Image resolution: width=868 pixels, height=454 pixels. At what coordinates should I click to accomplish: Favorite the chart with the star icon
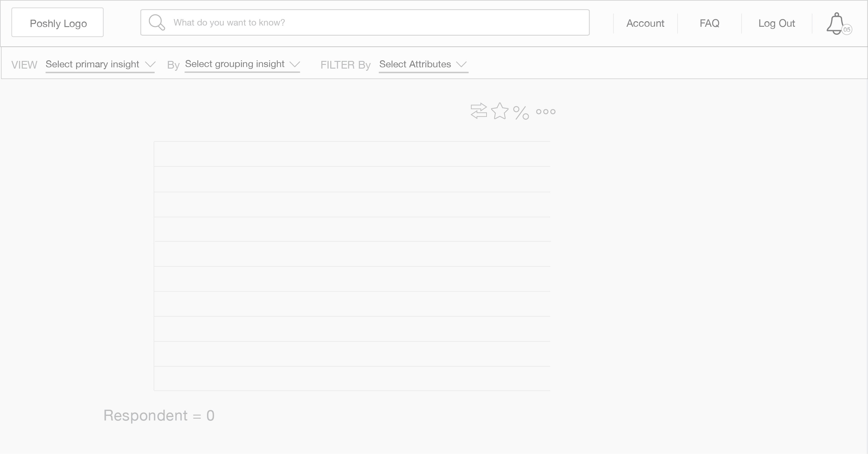pyautogui.click(x=500, y=111)
